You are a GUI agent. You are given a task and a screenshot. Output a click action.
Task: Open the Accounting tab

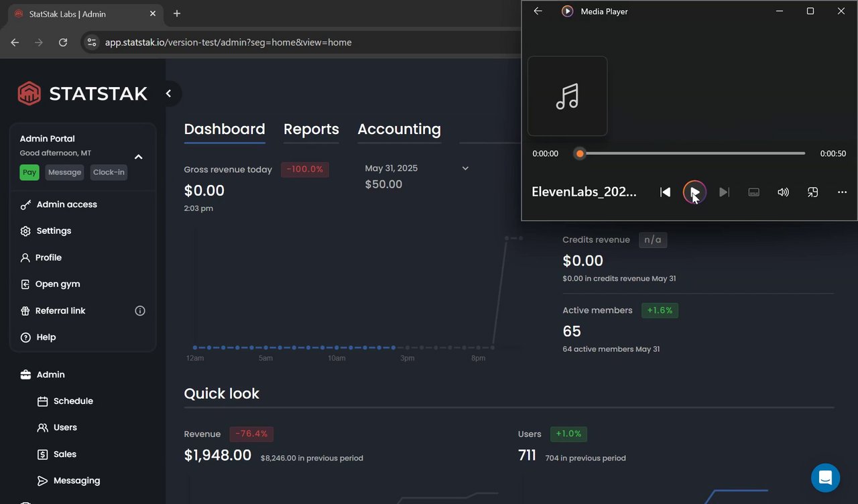tap(399, 129)
